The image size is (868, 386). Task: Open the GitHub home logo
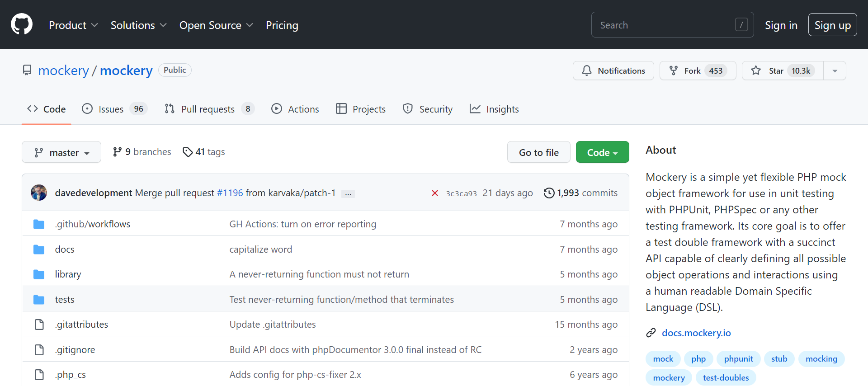(x=22, y=24)
